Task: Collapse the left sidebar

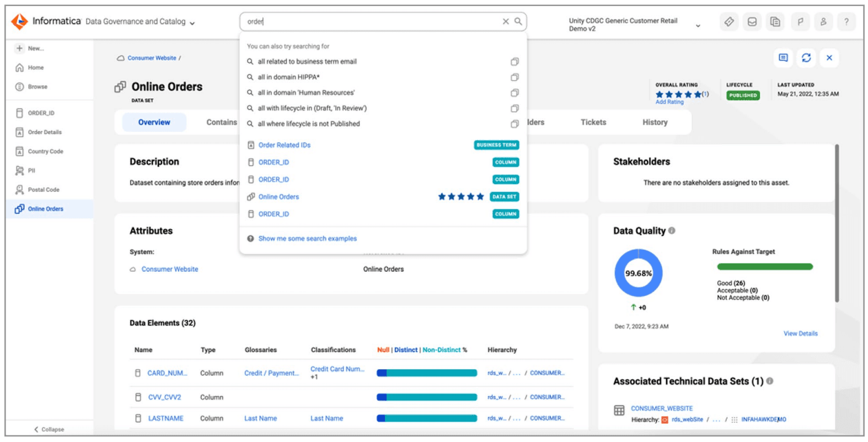Action: pos(49,429)
